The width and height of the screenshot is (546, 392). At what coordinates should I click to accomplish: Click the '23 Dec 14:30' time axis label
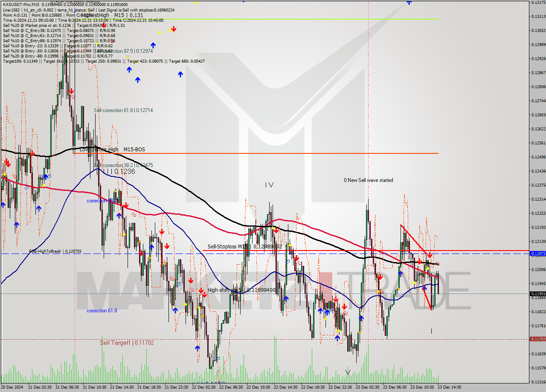[450, 387]
